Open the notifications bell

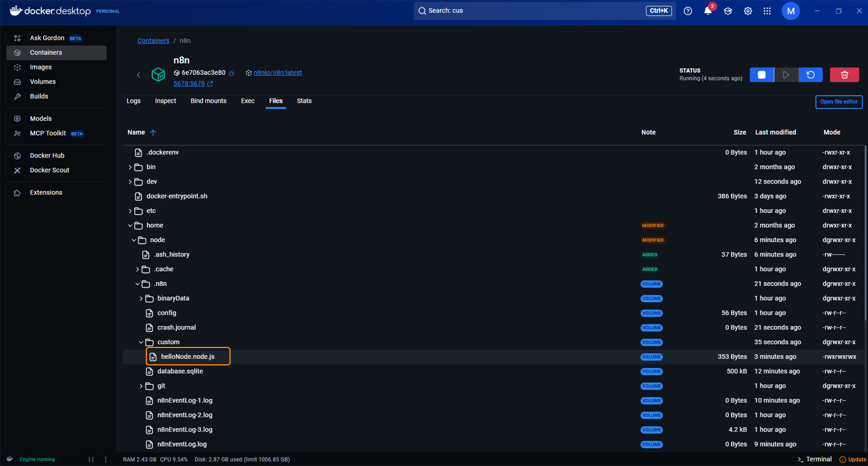point(707,11)
